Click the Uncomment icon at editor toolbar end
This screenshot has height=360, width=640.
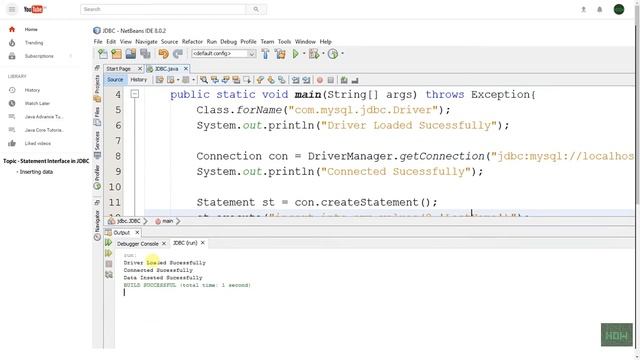[355, 80]
